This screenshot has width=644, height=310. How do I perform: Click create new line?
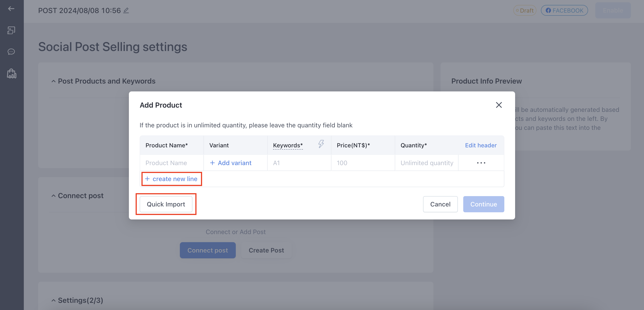tap(171, 179)
